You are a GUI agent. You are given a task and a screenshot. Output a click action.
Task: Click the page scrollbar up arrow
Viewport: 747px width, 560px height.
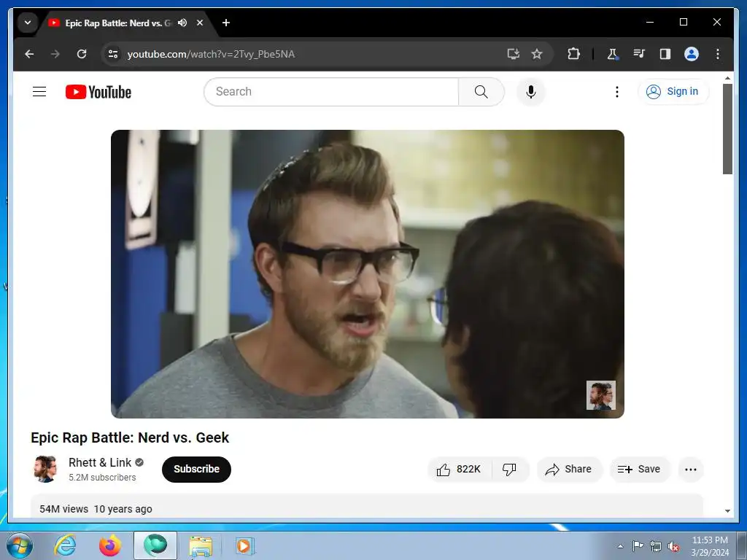[727, 77]
